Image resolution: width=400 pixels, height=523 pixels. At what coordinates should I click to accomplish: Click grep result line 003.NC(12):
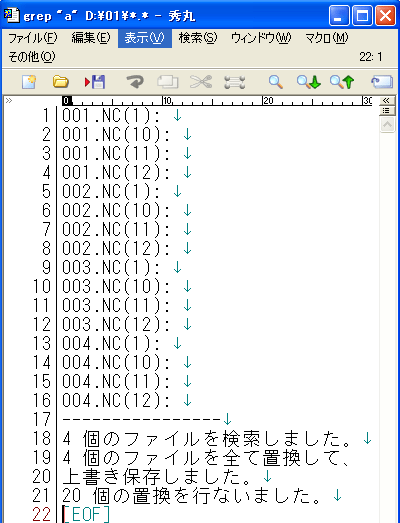pyautogui.click(x=116, y=325)
